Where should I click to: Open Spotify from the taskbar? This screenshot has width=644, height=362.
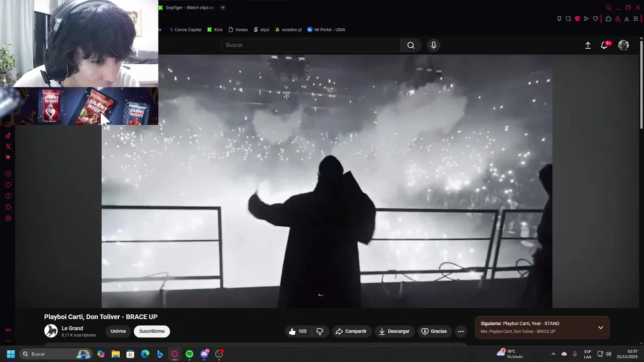click(x=189, y=354)
